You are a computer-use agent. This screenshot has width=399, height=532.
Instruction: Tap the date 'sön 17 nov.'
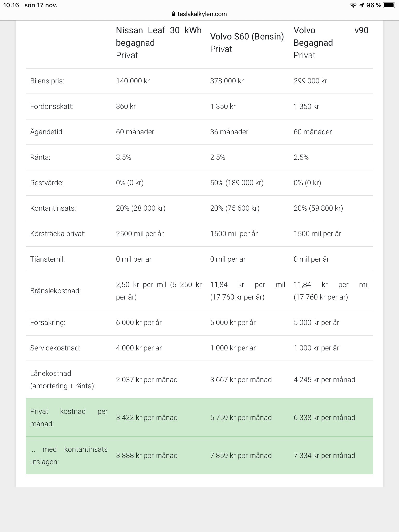tap(41, 5)
